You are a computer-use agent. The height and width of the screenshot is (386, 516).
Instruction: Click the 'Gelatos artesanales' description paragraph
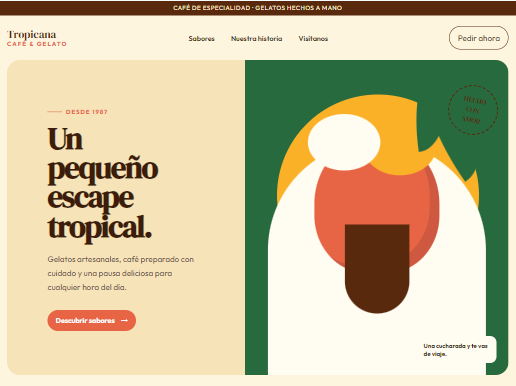(x=120, y=273)
